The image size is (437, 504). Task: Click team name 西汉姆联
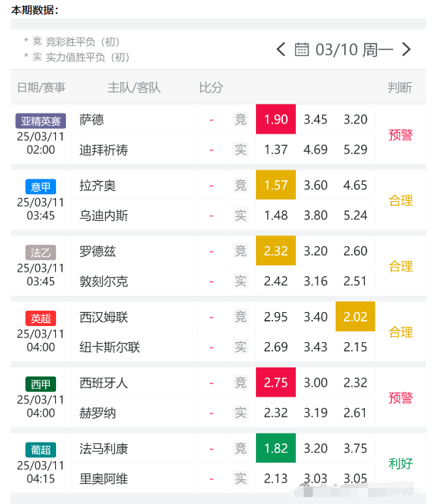tap(103, 318)
